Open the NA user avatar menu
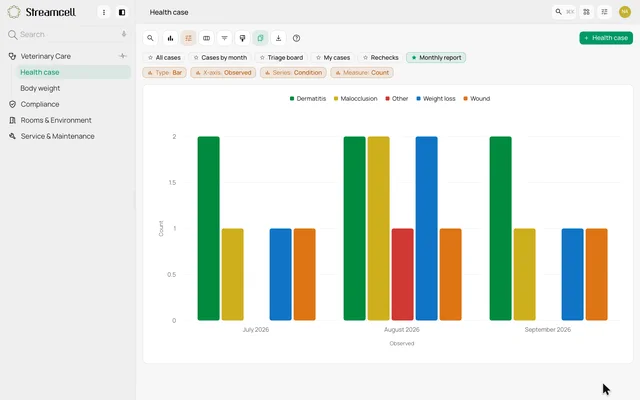This screenshot has height=400, width=640. click(625, 12)
